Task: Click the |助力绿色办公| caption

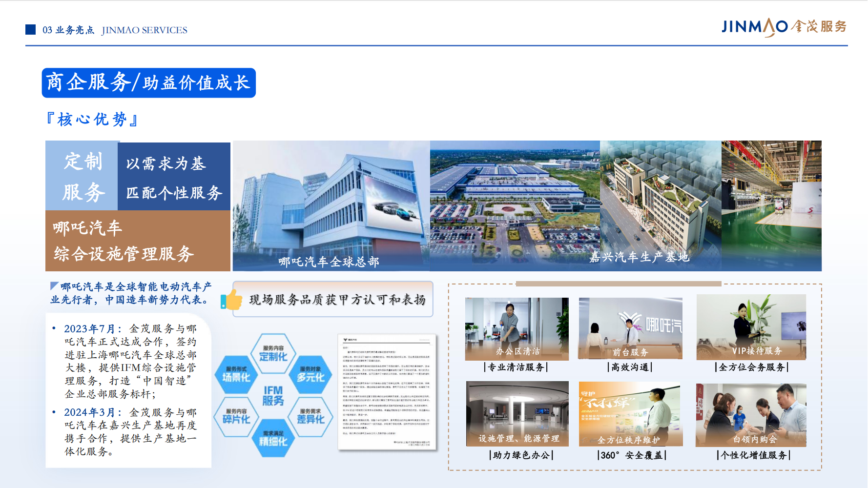Action: click(x=521, y=455)
